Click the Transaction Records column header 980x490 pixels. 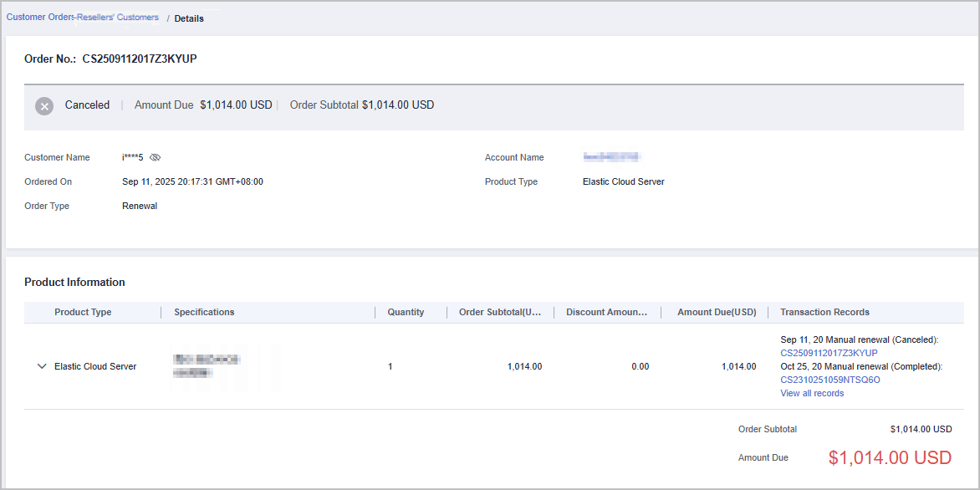coord(824,312)
